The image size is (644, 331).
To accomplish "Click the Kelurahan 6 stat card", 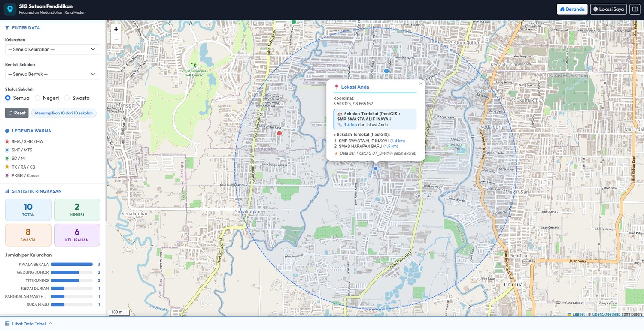I will [77, 235].
